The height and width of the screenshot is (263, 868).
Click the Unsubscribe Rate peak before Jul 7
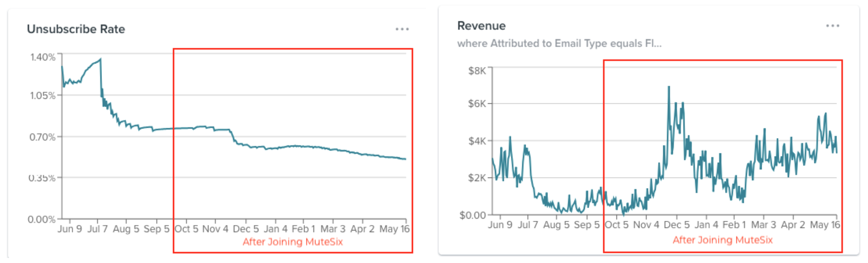(x=100, y=59)
